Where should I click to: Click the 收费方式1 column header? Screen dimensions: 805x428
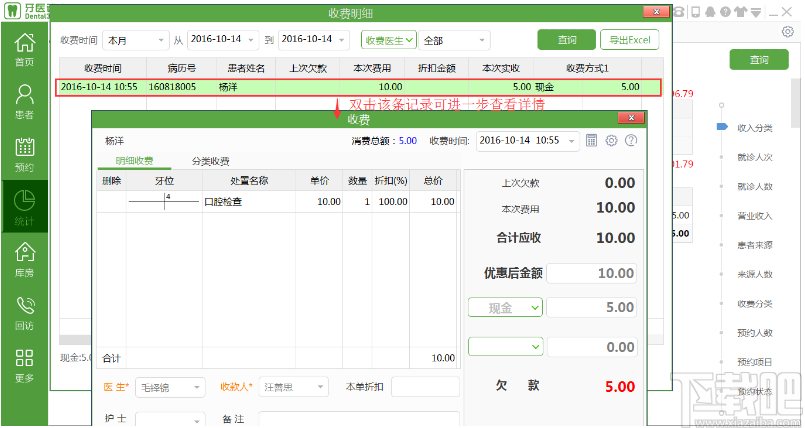click(587, 68)
